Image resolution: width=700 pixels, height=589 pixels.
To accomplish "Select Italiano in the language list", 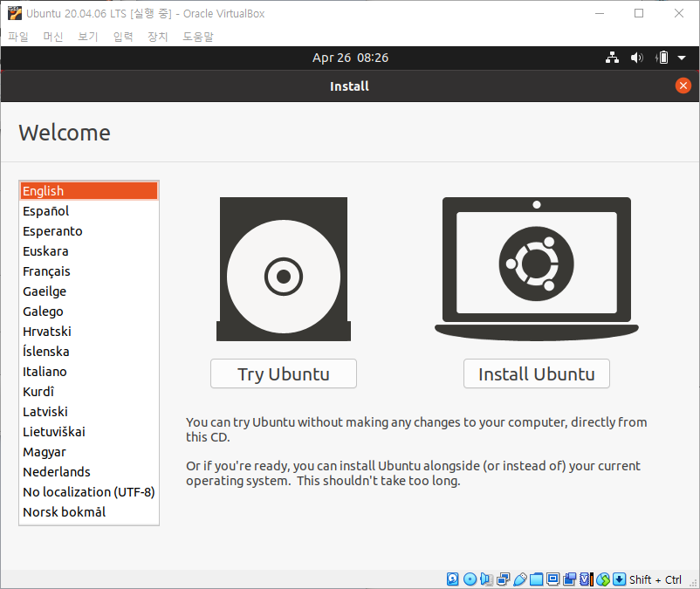I will click(89, 372).
